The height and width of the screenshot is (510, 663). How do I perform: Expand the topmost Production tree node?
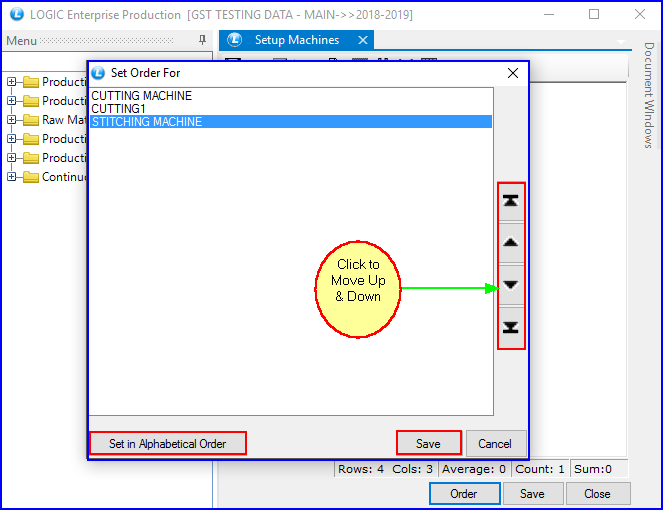12,82
